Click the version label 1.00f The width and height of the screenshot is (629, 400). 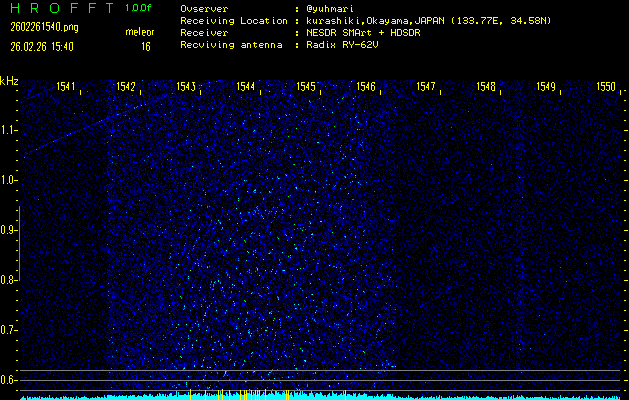pos(138,8)
